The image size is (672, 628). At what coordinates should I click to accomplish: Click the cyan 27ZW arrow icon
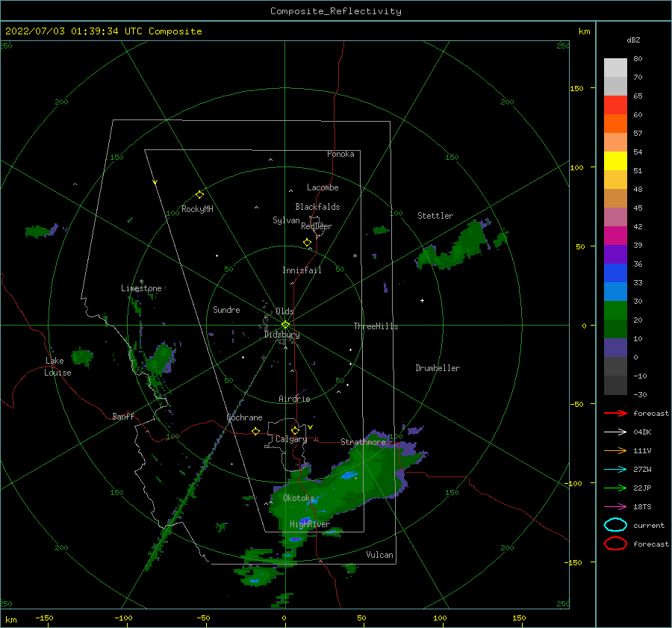tap(615, 470)
